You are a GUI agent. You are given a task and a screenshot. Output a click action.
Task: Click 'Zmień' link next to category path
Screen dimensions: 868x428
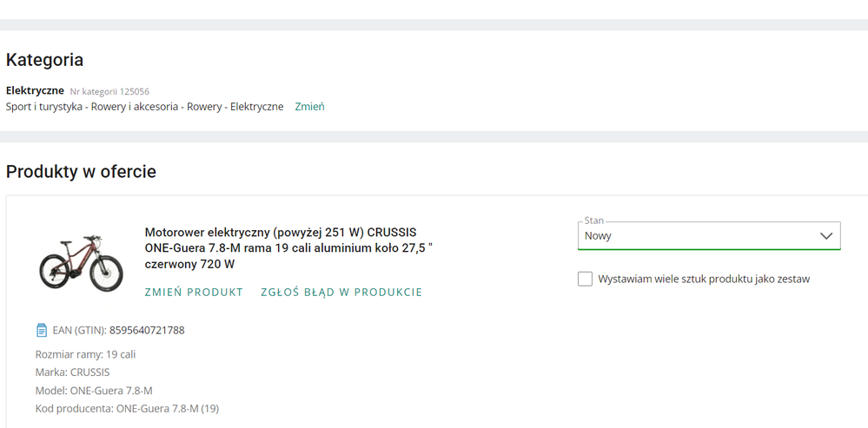point(309,107)
